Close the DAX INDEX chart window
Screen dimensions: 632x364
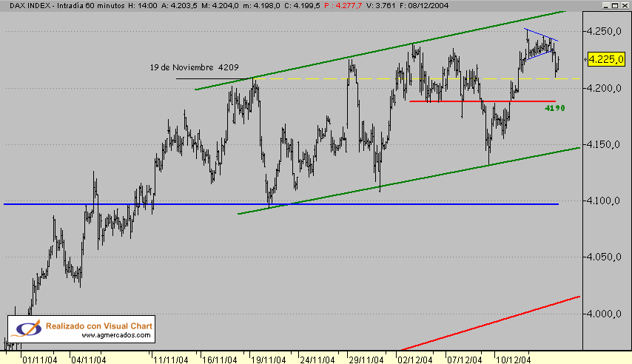[x=624, y=6]
